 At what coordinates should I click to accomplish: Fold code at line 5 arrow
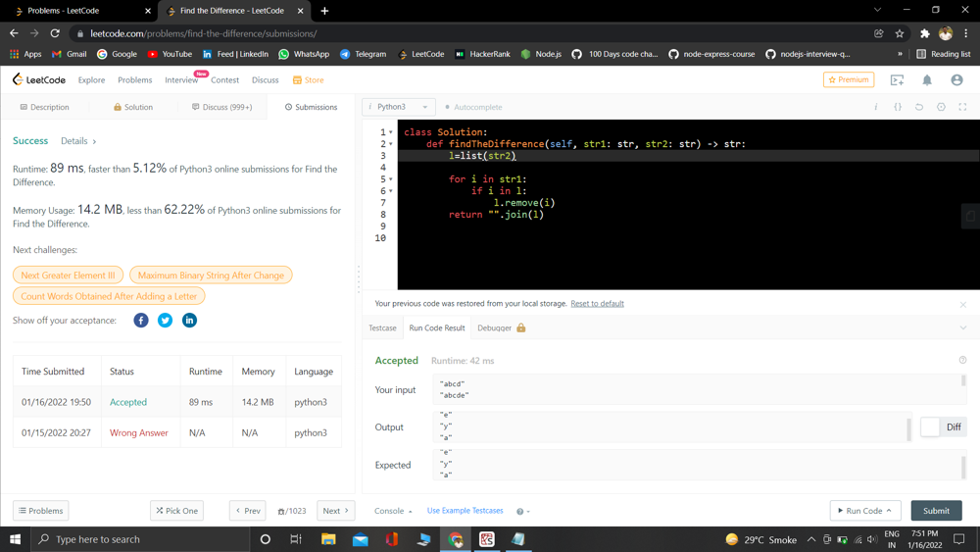(391, 179)
